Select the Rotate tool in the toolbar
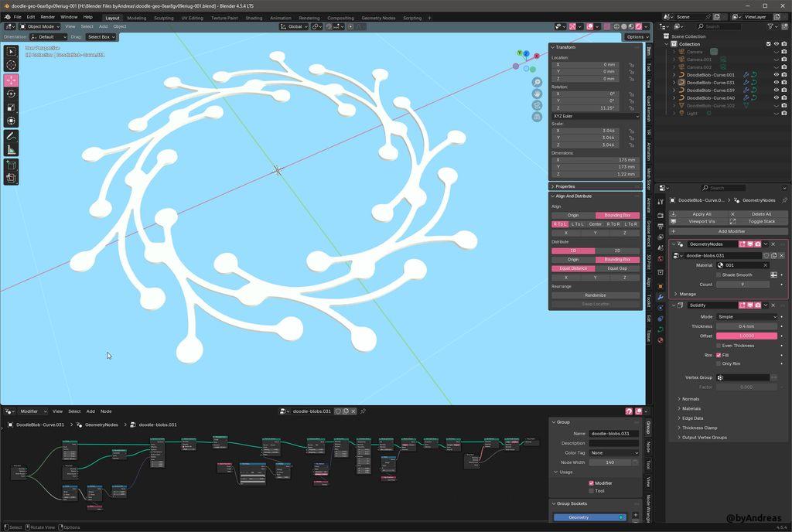This screenshot has height=532, width=792. tap(12, 94)
